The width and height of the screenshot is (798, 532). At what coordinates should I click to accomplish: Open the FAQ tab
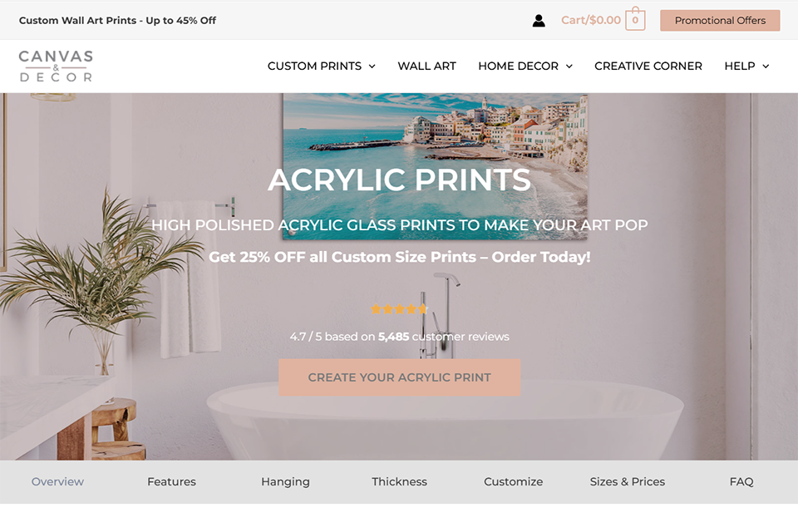pos(741,481)
